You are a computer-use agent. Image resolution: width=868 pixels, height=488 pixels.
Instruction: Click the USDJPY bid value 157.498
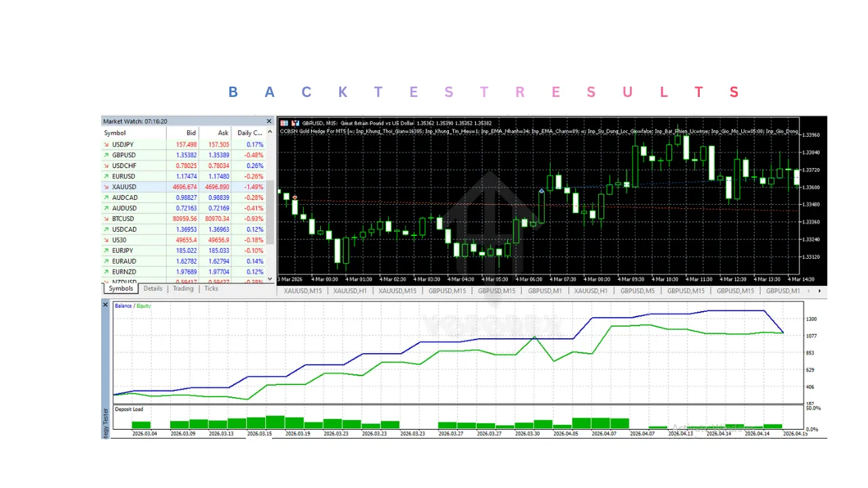(x=186, y=144)
